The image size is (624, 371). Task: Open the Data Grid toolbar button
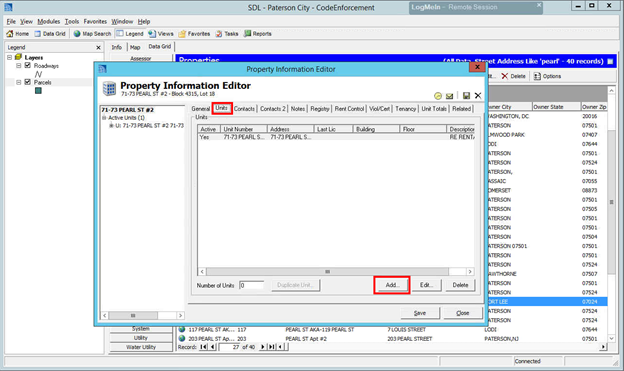pos(50,34)
